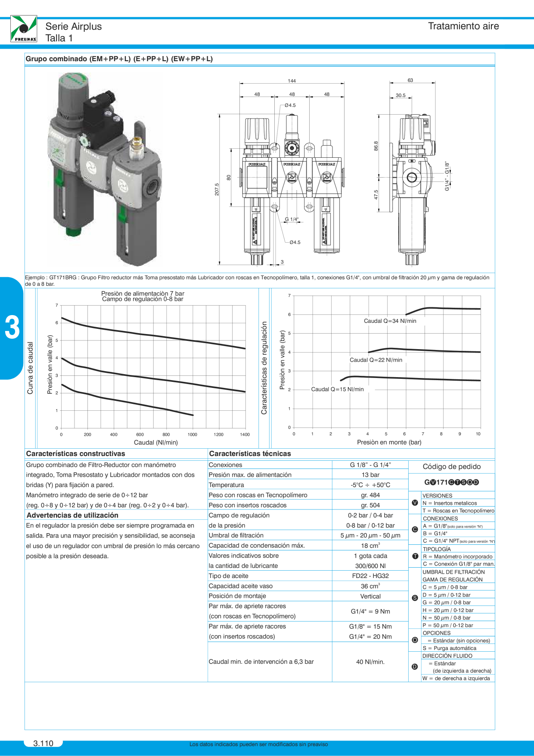This screenshot has height=756, width=534.
Task: Select 'R = Manómetro incorporado' row
Action: point(457,556)
